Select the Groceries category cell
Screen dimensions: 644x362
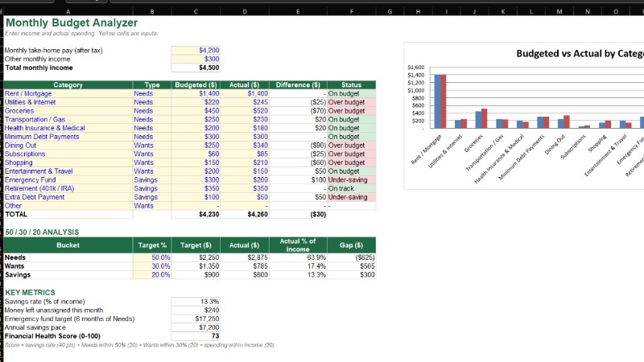68,111
